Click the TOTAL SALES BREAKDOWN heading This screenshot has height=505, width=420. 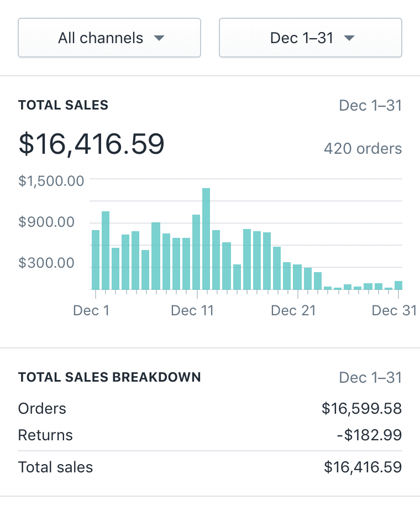coord(109,377)
